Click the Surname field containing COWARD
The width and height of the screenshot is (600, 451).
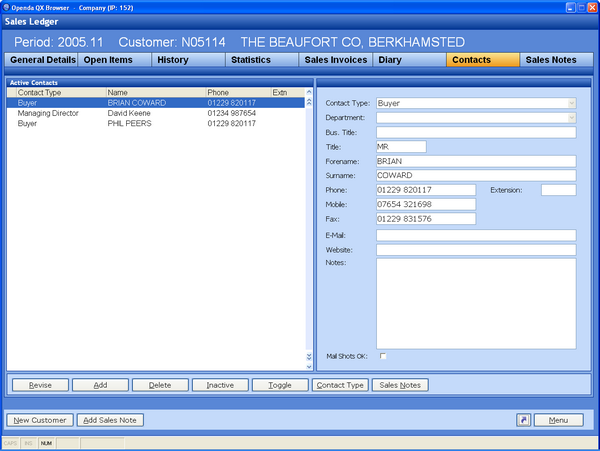[x=476, y=175]
